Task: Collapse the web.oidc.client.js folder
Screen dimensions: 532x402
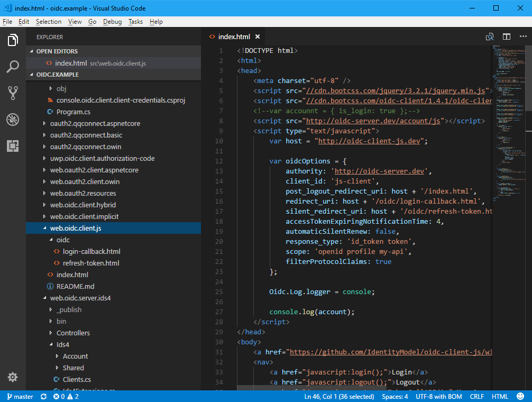Action: (44, 228)
